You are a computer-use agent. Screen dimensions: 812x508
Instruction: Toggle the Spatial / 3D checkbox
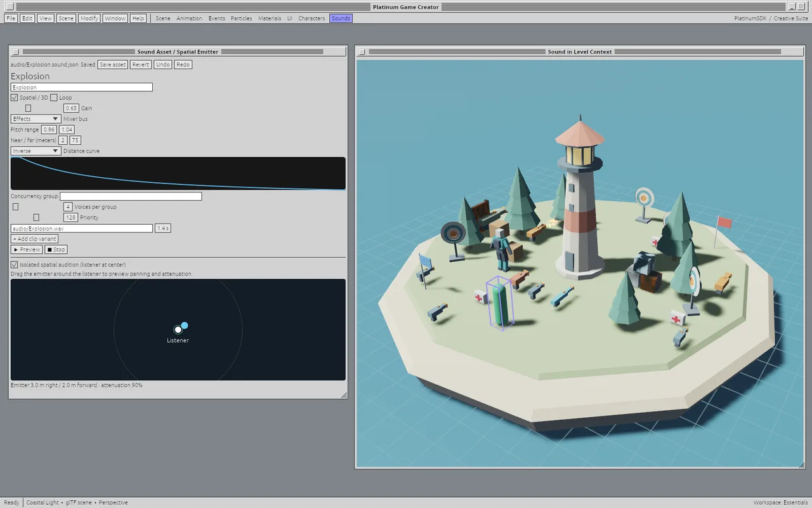[15, 98]
